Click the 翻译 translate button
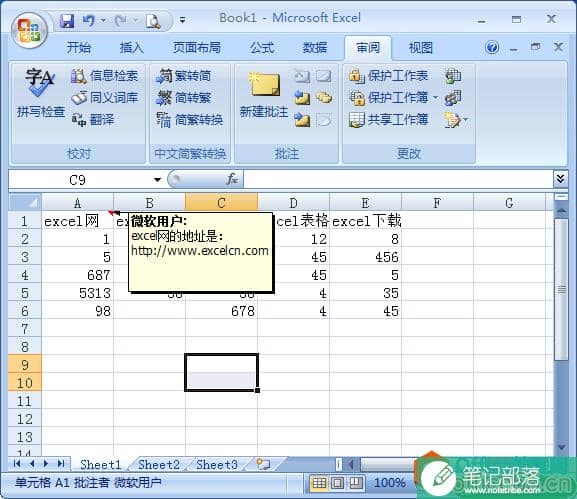Image resolution: width=577 pixels, height=499 pixels. coord(93,120)
